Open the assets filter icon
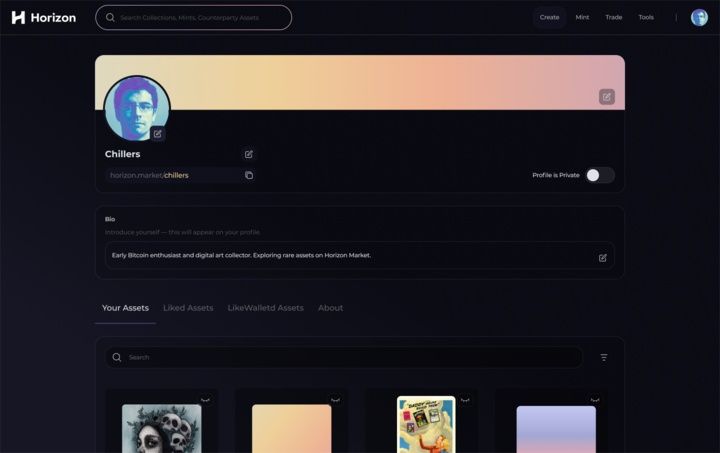The image size is (720, 453). [x=604, y=357]
